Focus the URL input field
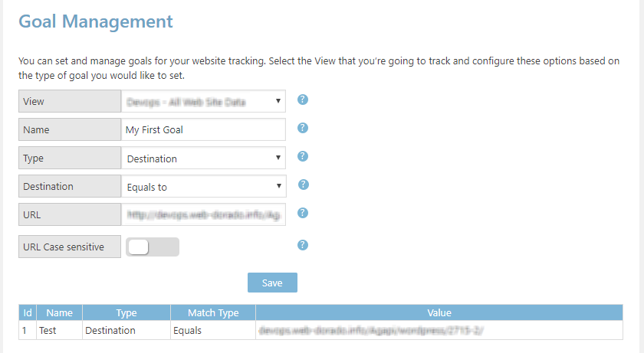 click(203, 214)
